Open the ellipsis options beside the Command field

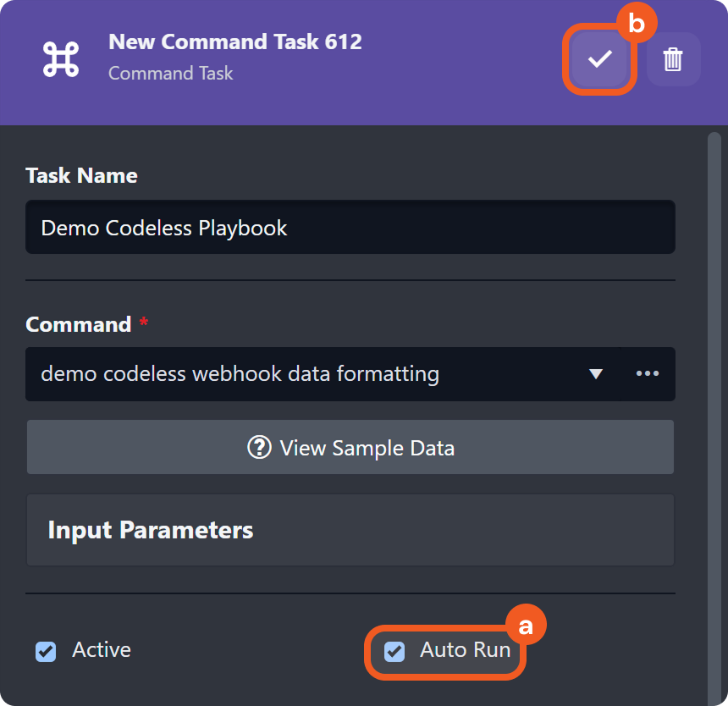pos(648,373)
